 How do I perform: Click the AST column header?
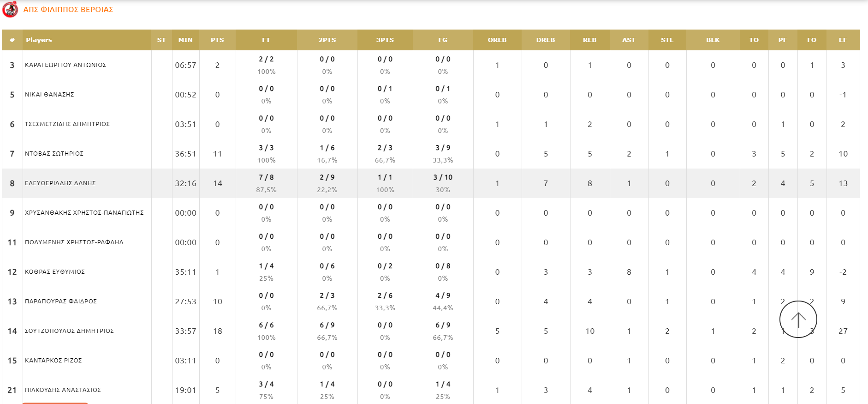click(629, 40)
